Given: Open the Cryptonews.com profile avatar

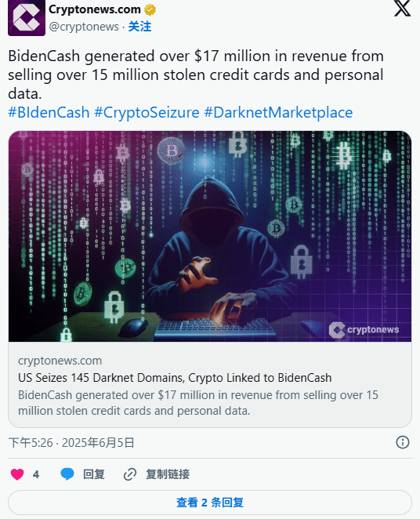Looking at the screenshot, I should 27,18.
